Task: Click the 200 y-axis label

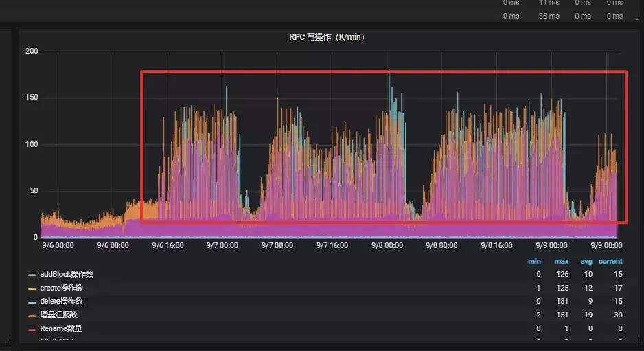Action: pyautogui.click(x=32, y=51)
